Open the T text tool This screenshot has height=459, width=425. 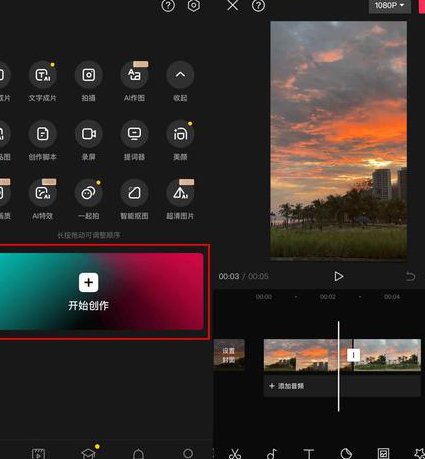309,454
